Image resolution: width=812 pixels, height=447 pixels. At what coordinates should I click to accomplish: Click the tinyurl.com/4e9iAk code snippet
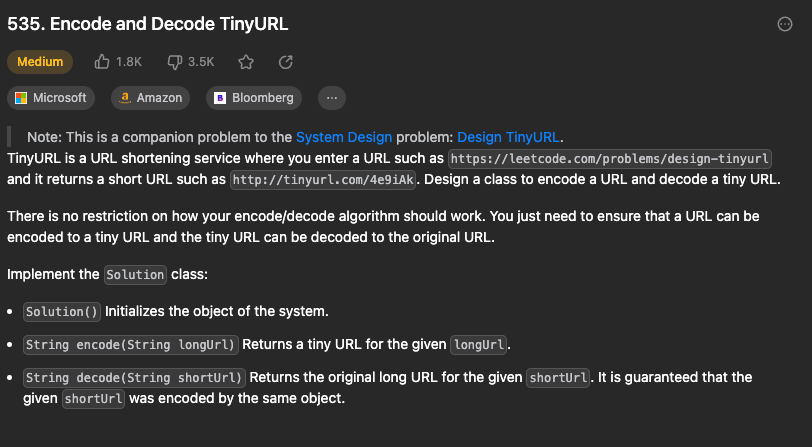(323, 180)
